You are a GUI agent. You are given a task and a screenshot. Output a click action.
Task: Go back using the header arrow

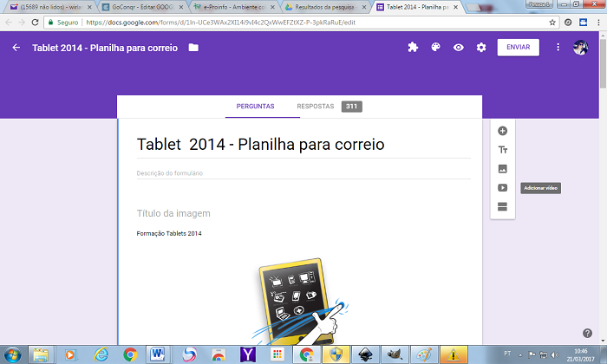16,48
